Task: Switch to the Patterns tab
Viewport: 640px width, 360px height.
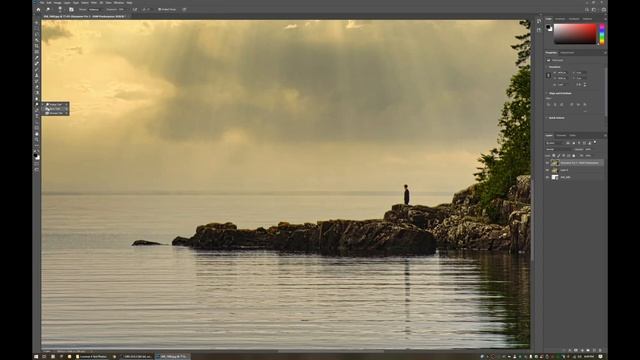Action: click(x=587, y=19)
